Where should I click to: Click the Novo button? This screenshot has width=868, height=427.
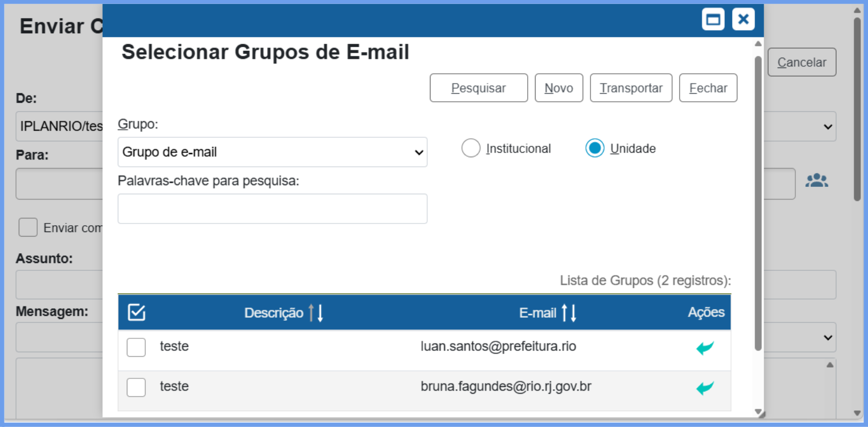pyautogui.click(x=558, y=88)
